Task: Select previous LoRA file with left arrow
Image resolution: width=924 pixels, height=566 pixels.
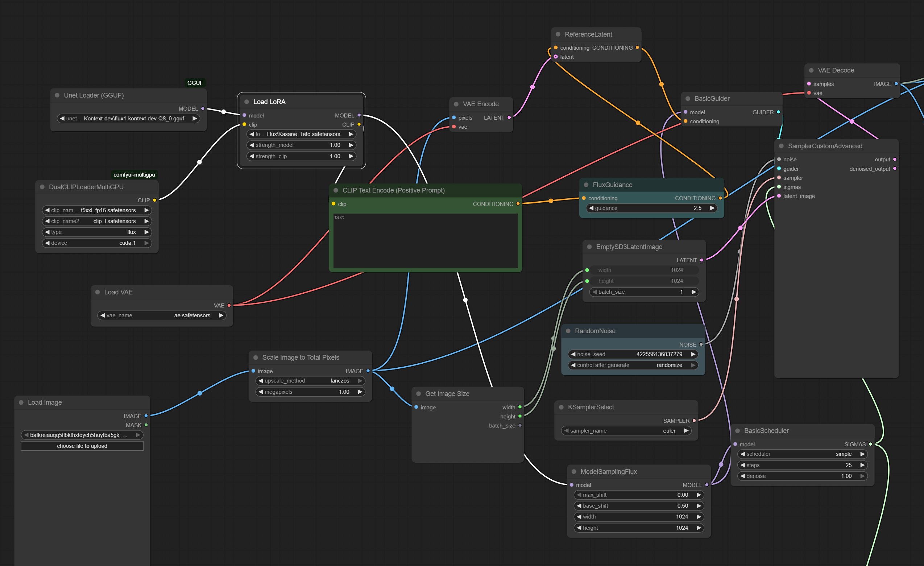Action: [x=252, y=134]
